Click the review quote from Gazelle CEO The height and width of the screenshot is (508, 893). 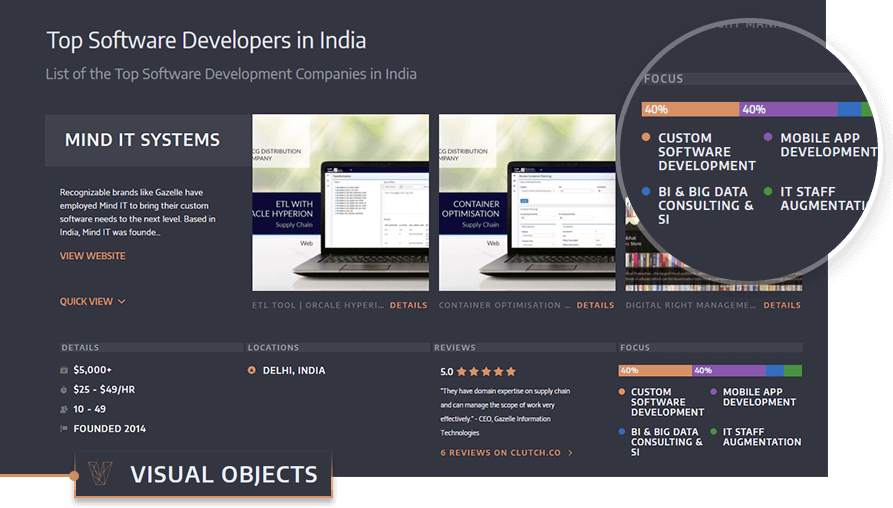click(x=505, y=412)
